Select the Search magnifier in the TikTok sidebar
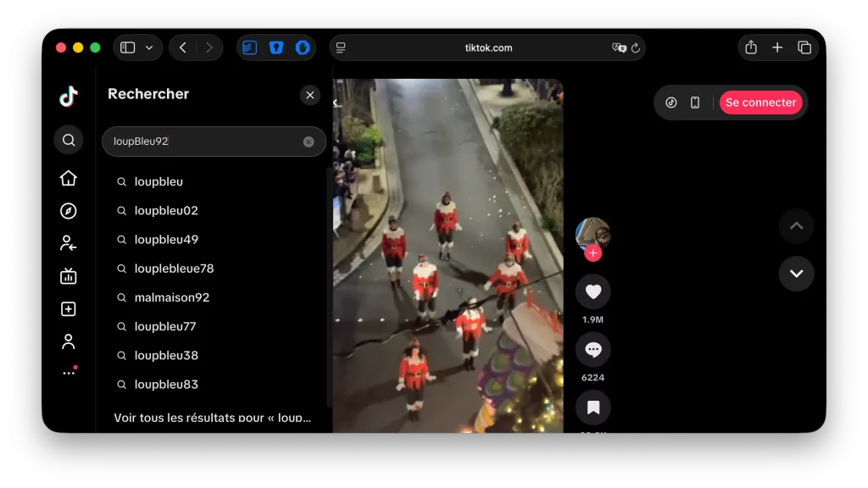This screenshot has height=488, width=868. point(68,140)
